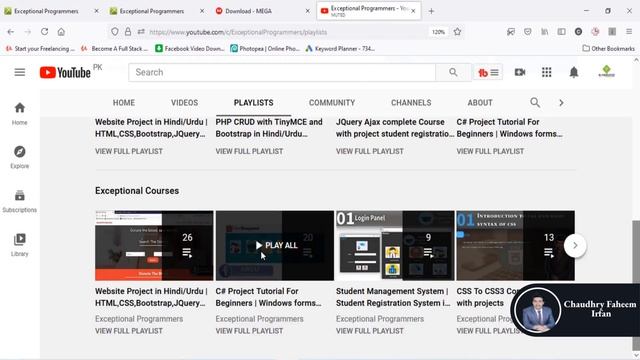Screen dimensions: 640x360
Task: Open the YouTube hamburger guide menu
Action: 20,72
